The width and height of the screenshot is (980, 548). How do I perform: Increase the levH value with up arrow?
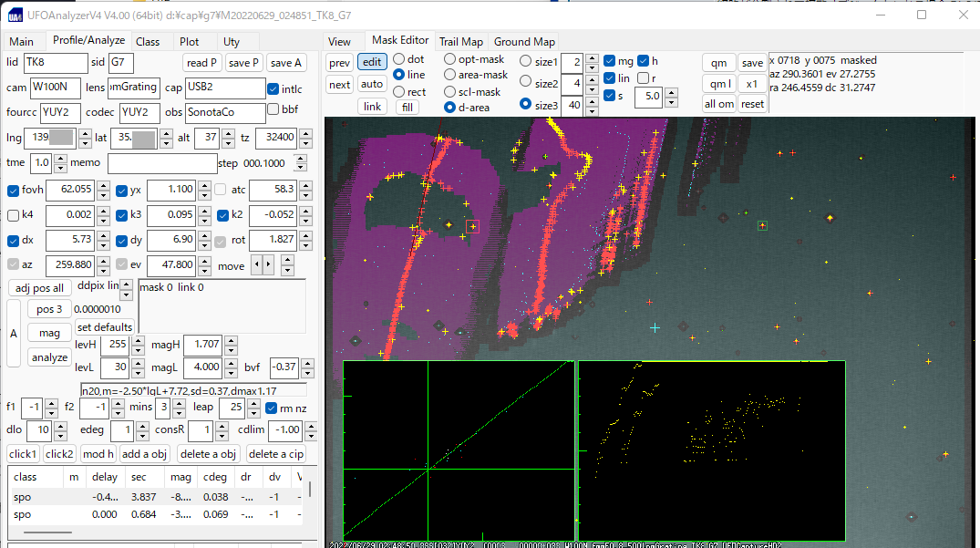[139, 341]
